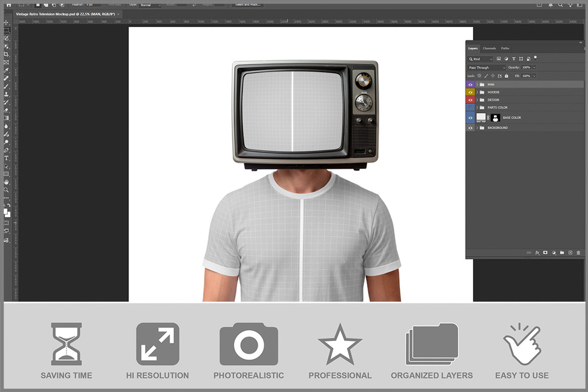Image resolution: width=588 pixels, height=392 pixels.
Task: Expand the BACKGROUND layer group
Action: point(477,128)
